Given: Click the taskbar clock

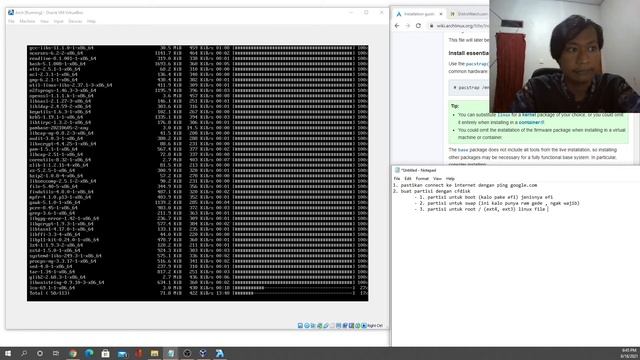Looking at the screenshot, I should [629, 353].
